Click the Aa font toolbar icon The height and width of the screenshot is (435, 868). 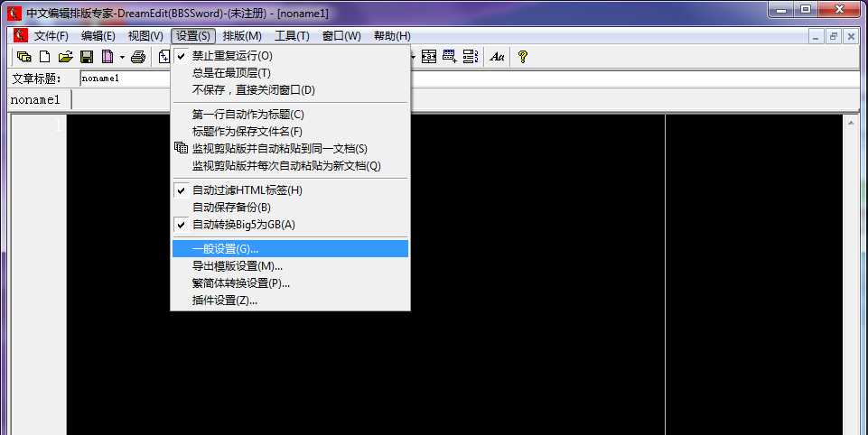tap(497, 57)
